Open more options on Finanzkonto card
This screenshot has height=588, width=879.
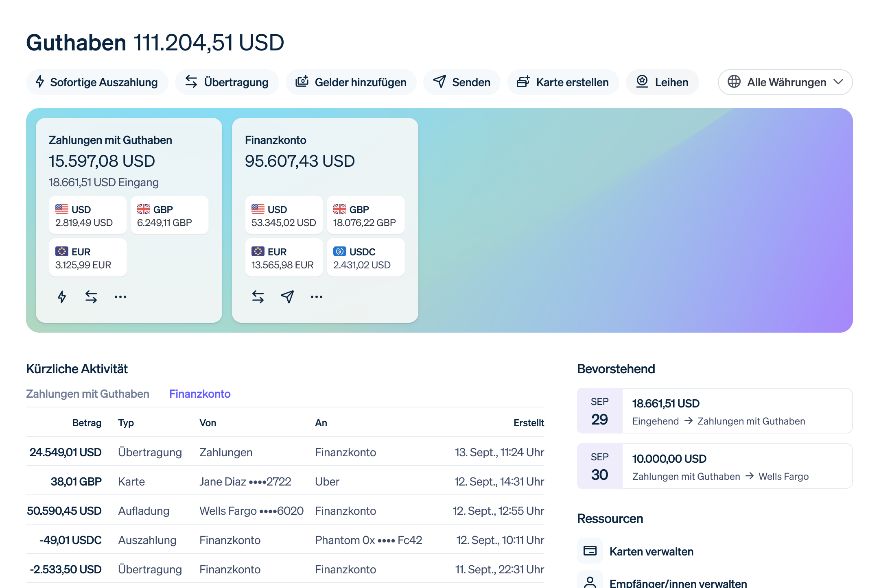pyautogui.click(x=316, y=297)
